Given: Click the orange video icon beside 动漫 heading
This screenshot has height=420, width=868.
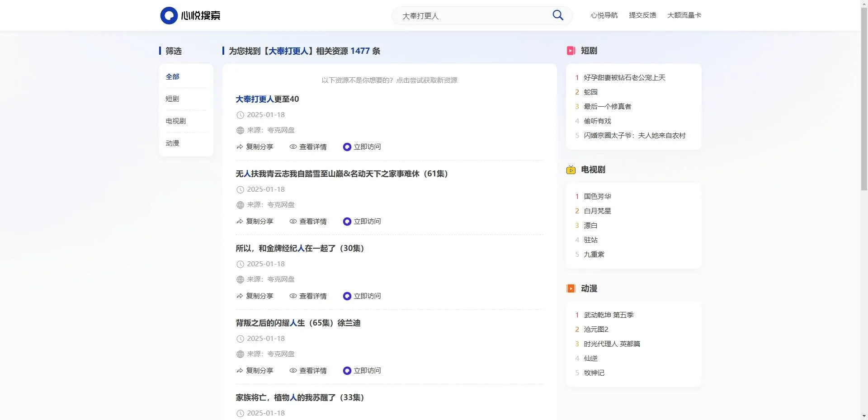Looking at the screenshot, I should click(x=571, y=288).
